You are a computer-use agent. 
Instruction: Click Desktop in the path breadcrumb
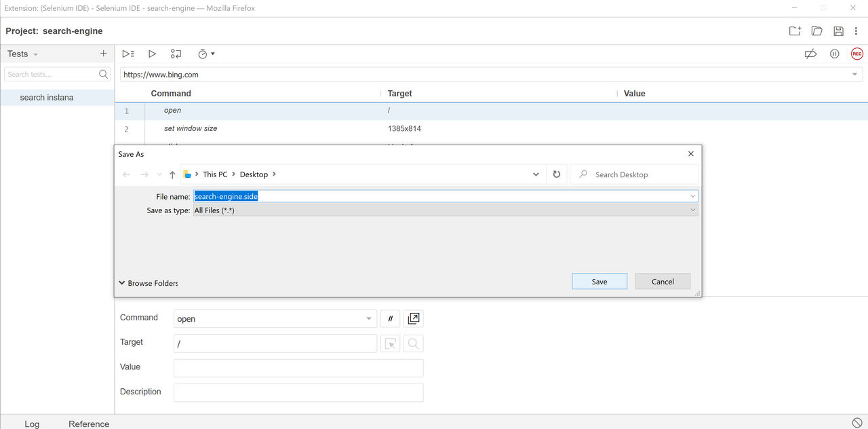pyautogui.click(x=254, y=174)
